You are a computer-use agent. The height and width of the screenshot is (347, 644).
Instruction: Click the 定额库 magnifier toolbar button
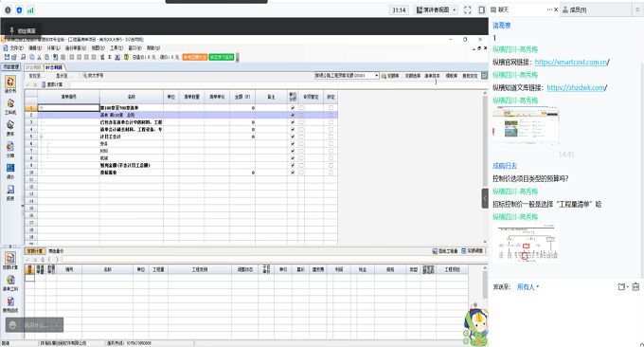tap(390, 76)
